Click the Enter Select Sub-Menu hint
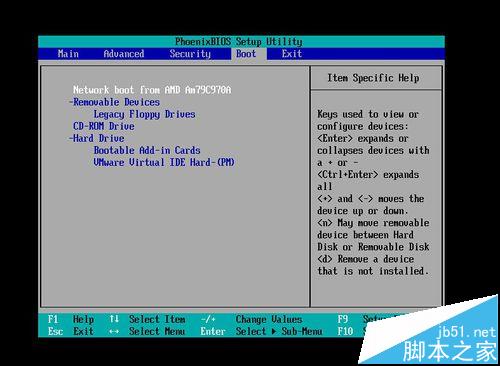Image resolution: width=500 pixels, height=366 pixels. click(261, 331)
